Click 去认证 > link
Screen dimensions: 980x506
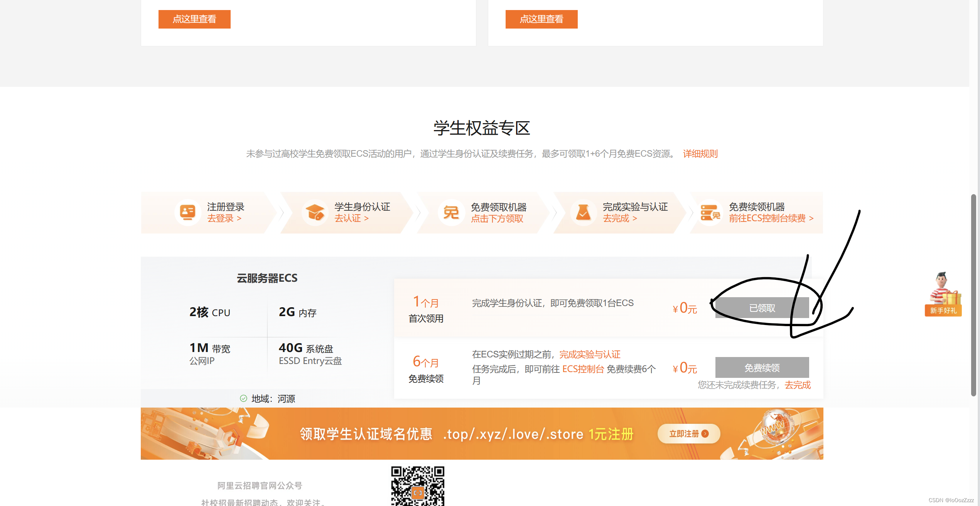click(x=351, y=218)
